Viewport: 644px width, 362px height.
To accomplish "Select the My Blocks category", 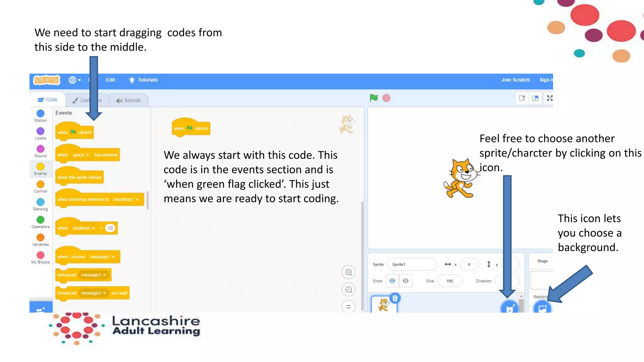I will [41, 258].
